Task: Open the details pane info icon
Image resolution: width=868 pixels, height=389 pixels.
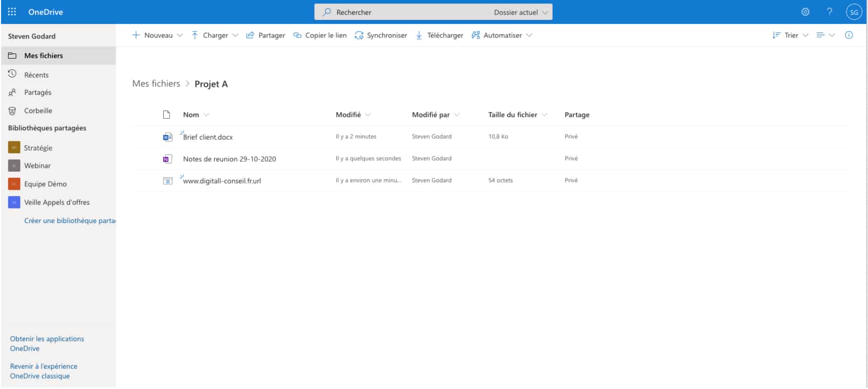Action: 849,35
